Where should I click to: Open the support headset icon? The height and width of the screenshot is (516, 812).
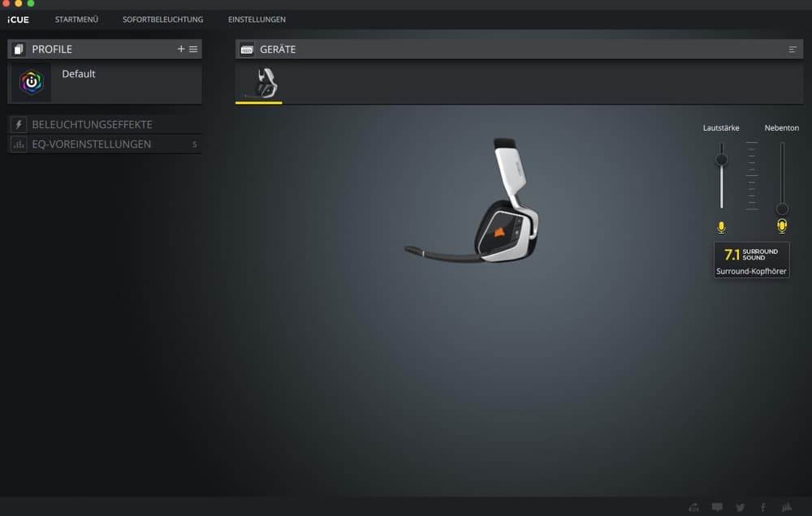pos(693,507)
